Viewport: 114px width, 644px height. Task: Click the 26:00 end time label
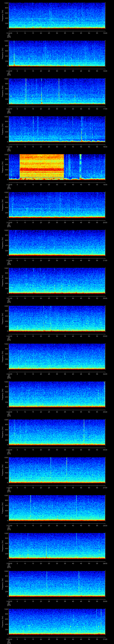click(105, 450)
